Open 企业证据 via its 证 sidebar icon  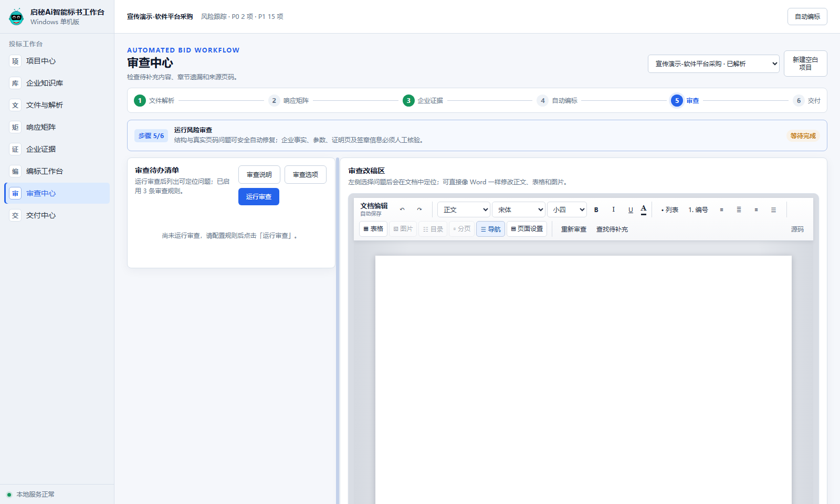click(x=15, y=149)
